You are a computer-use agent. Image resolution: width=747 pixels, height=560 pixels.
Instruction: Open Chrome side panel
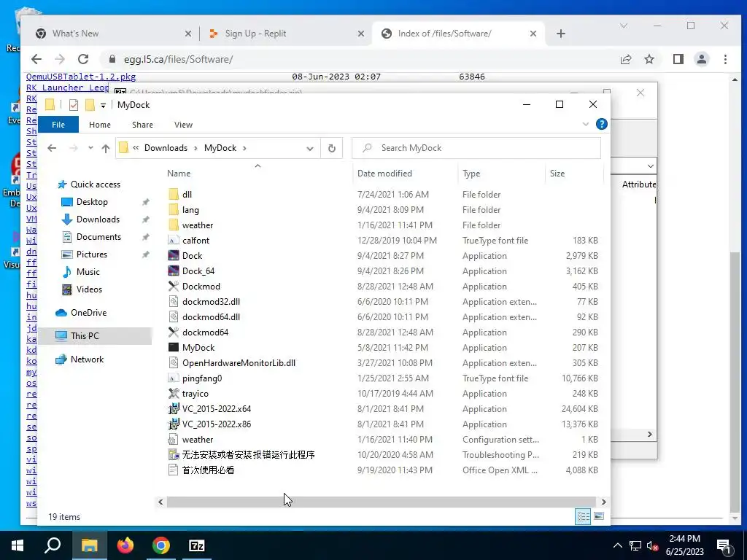(678, 59)
